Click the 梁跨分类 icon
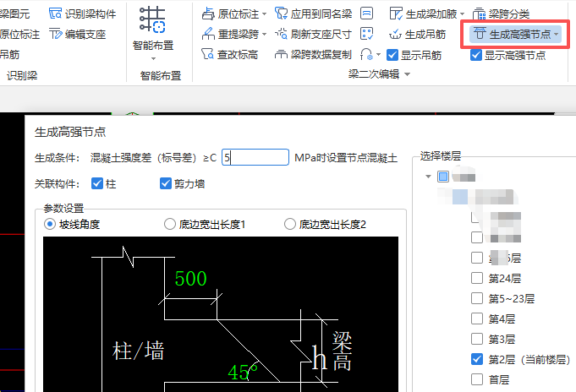Image resolution: width=576 pixels, height=392 pixels. click(x=479, y=14)
